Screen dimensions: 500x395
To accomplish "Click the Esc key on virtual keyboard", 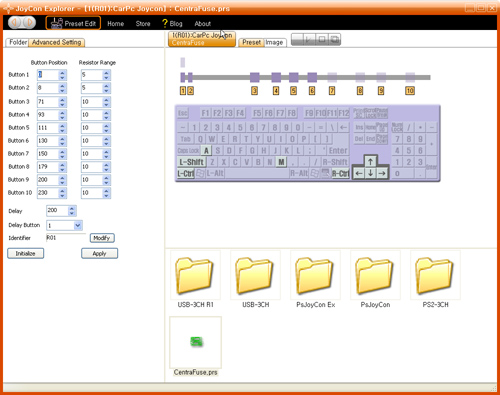I will click(x=183, y=113).
